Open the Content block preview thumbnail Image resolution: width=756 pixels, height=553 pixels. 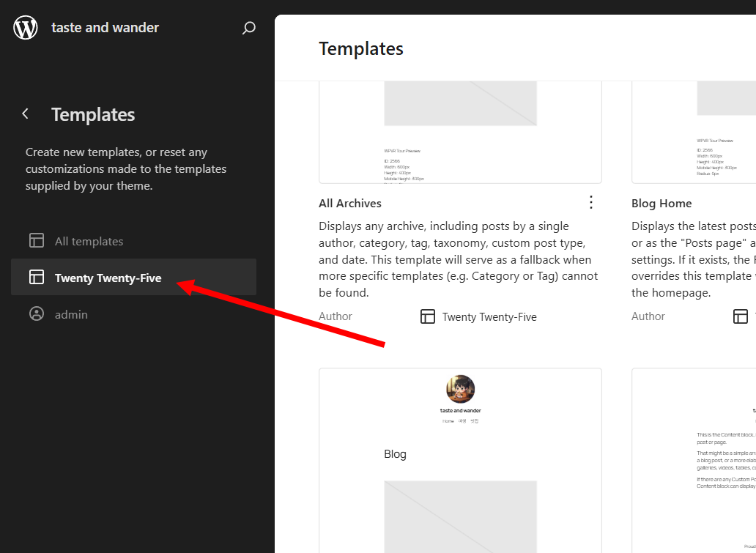click(x=694, y=461)
